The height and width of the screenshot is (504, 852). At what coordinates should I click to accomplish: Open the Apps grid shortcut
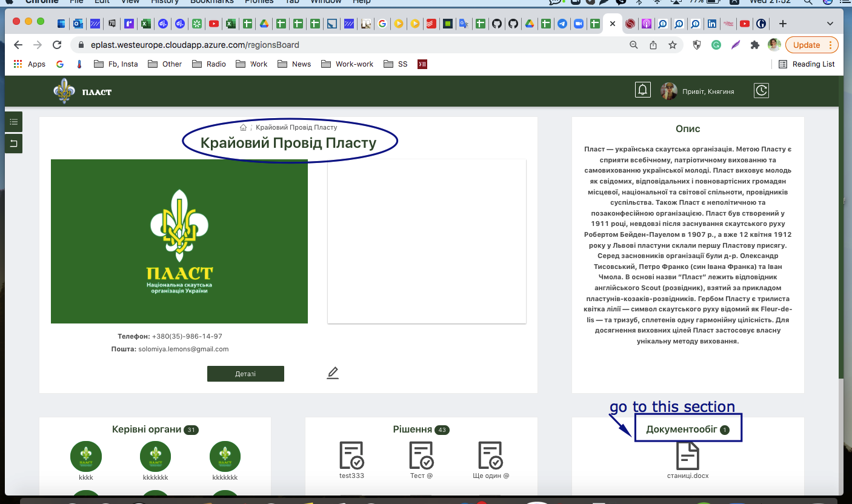coord(29,64)
